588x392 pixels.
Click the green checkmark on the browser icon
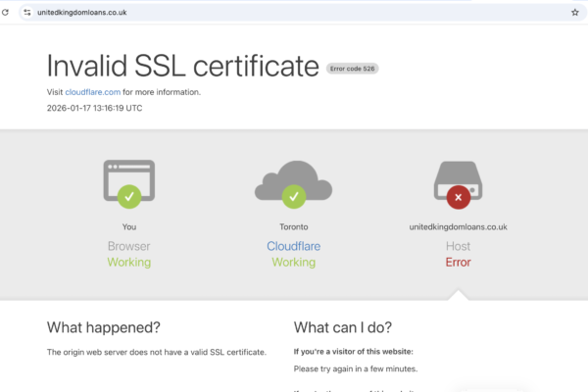pos(128,198)
